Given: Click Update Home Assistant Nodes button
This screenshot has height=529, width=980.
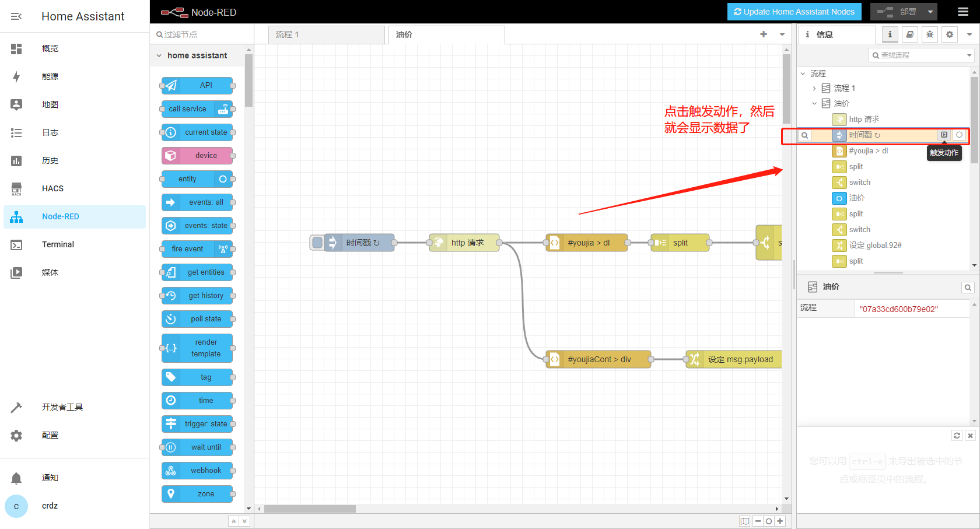Looking at the screenshot, I should click(794, 12).
